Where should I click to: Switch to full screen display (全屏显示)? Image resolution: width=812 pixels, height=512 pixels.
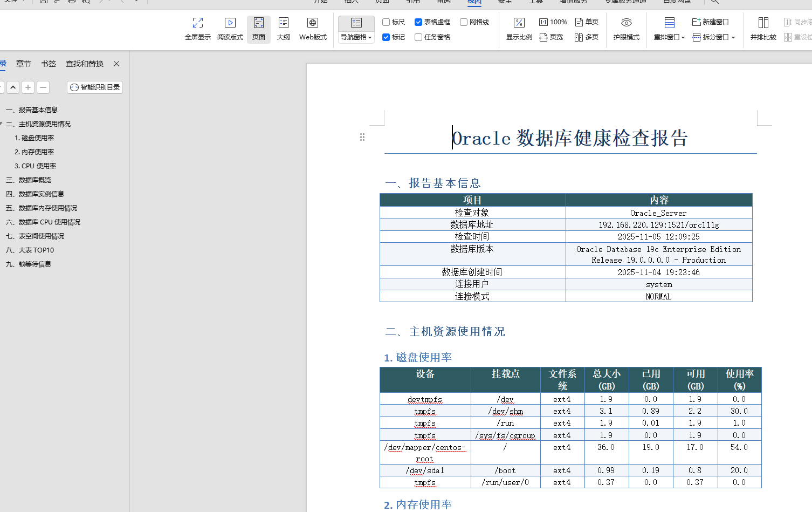198,29
